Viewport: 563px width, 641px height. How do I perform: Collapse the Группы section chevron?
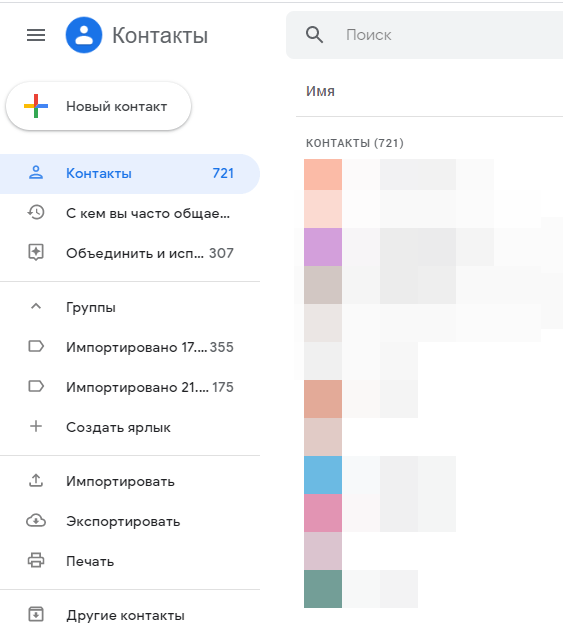tap(36, 306)
